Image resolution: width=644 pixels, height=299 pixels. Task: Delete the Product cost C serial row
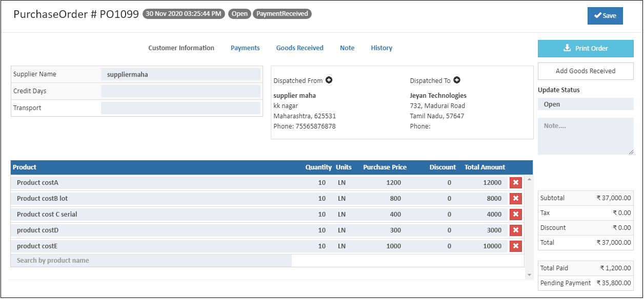tap(515, 214)
